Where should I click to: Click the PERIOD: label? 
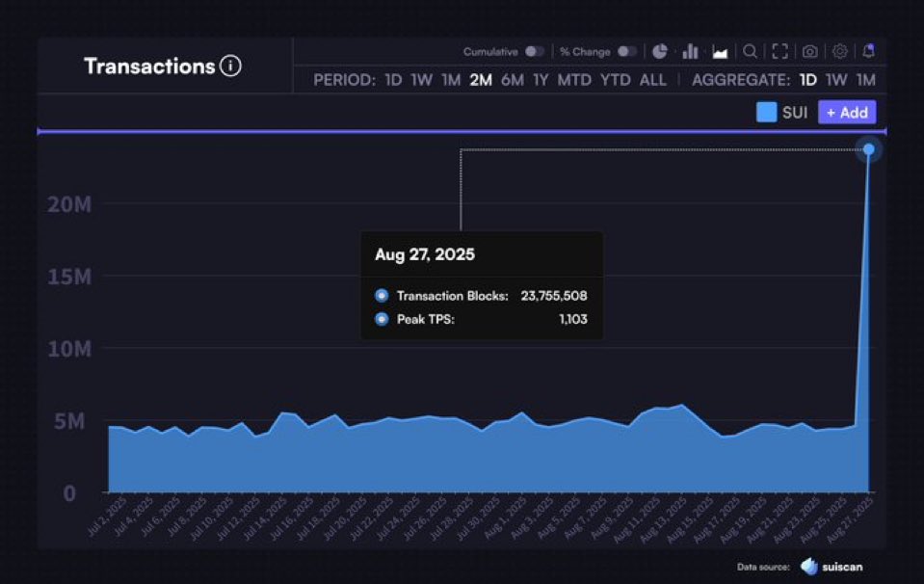(344, 80)
